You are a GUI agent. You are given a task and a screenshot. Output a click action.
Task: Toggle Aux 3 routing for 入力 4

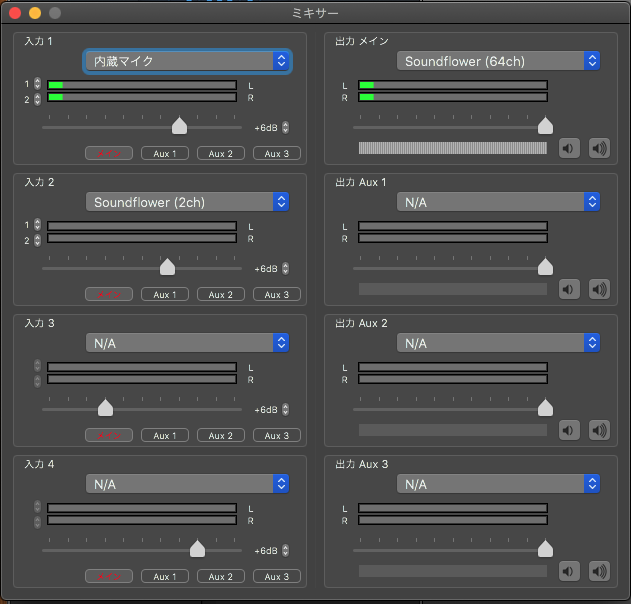point(277,577)
